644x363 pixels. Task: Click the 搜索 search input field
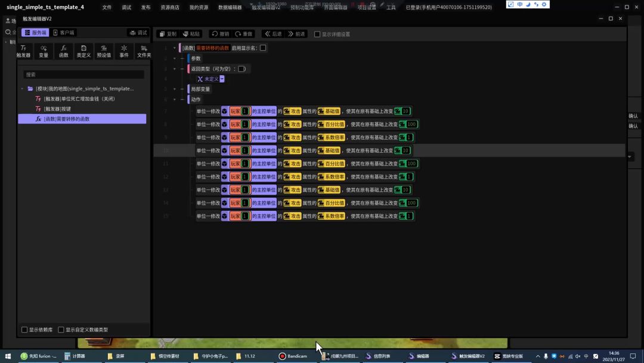(83, 75)
